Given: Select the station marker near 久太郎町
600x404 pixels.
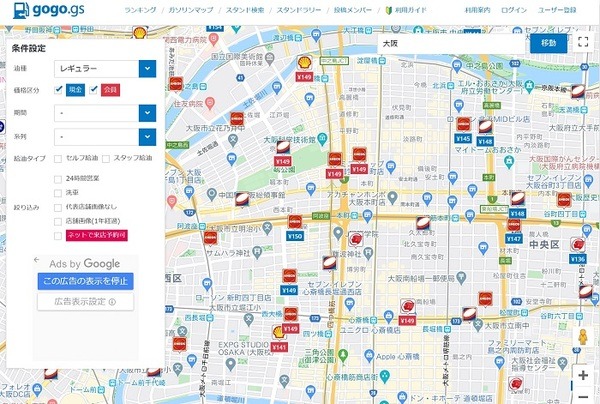Looking at the screenshot, I should click(423, 224).
